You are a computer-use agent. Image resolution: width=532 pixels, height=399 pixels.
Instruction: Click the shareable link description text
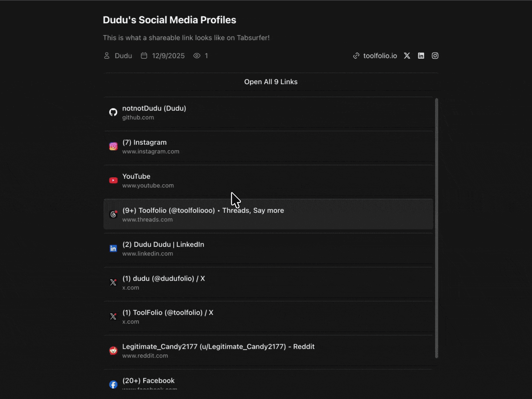click(186, 38)
